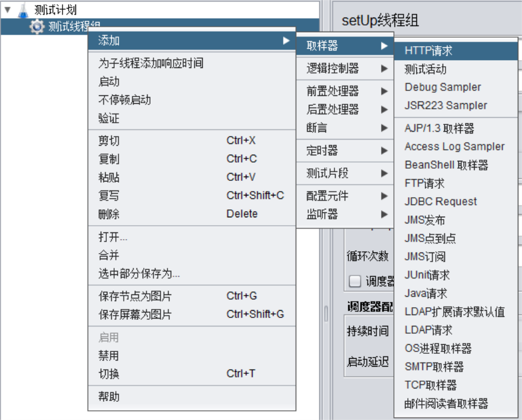The image size is (522, 420).
Task: Click 切换 menu entry
Action: point(192,374)
